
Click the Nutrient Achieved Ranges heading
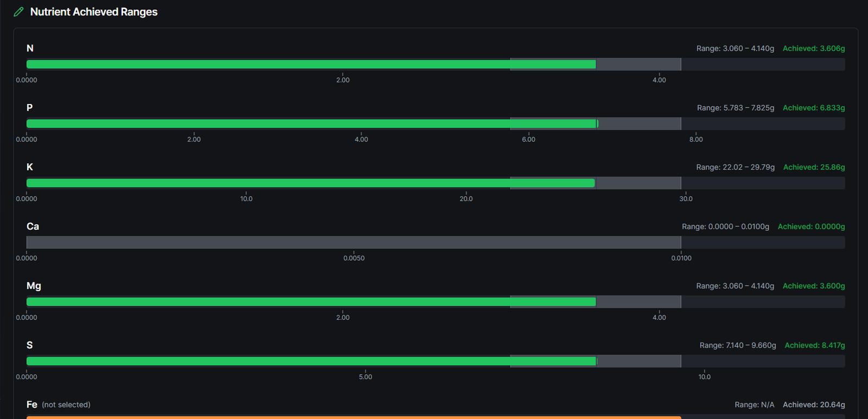pyautogui.click(x=94, y=12)
